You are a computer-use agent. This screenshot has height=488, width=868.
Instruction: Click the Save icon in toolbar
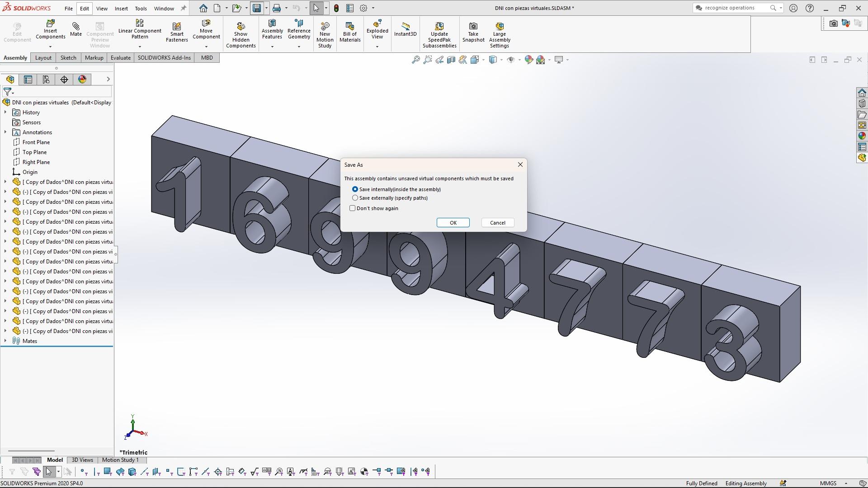point(257,8)
